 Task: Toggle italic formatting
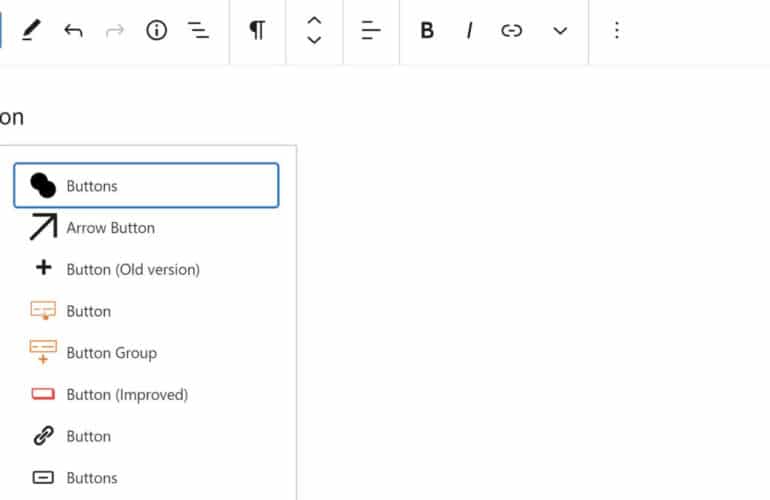[469, 31]
